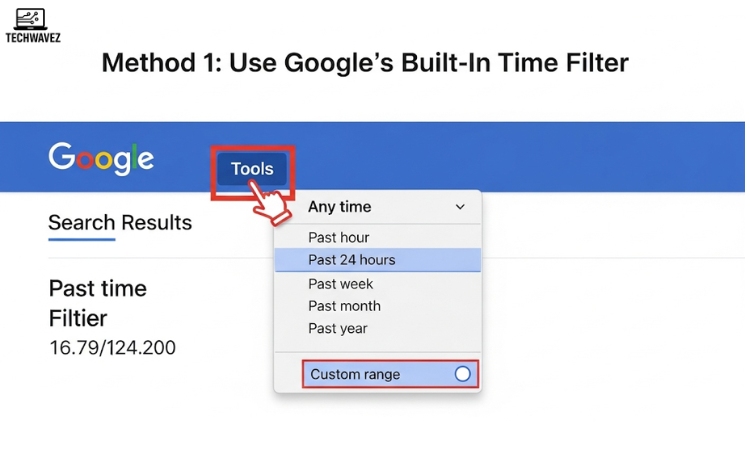This screenshot has height=460, width=750.
Task: Click the TECHWAVEZ brand name text
Action: pos(34,39)
